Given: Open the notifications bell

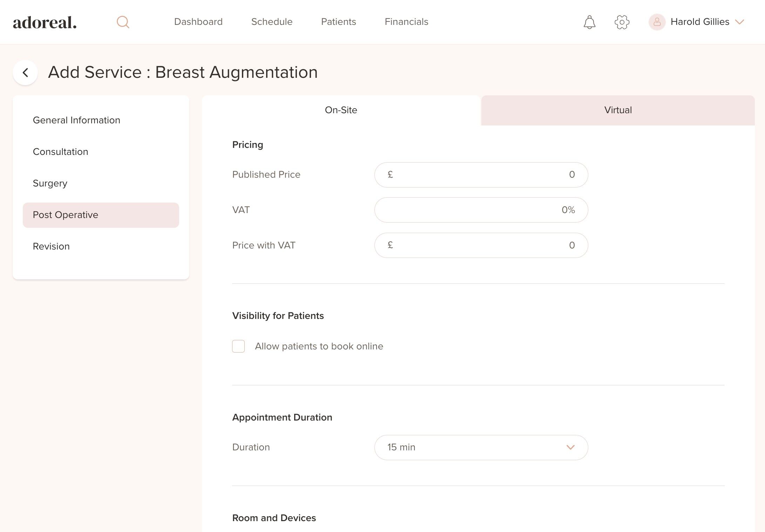Looking at the screenshot, I should 589,22.
